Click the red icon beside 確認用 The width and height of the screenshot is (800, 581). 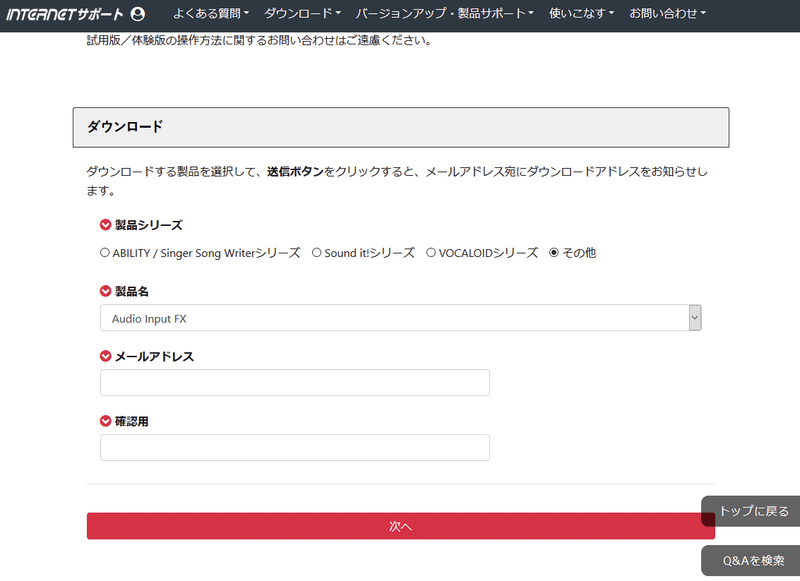[105, 421]
